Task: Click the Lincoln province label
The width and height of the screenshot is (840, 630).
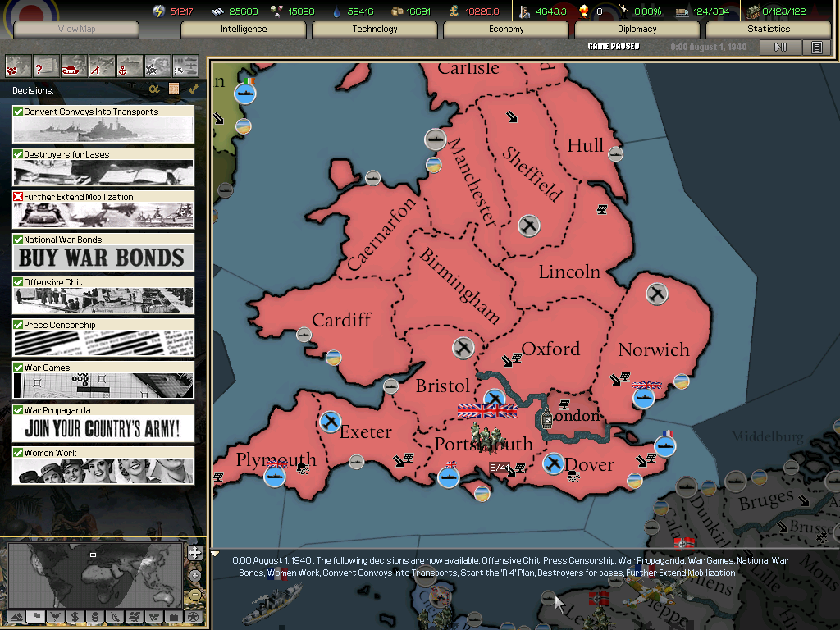Action: point(569,272)
